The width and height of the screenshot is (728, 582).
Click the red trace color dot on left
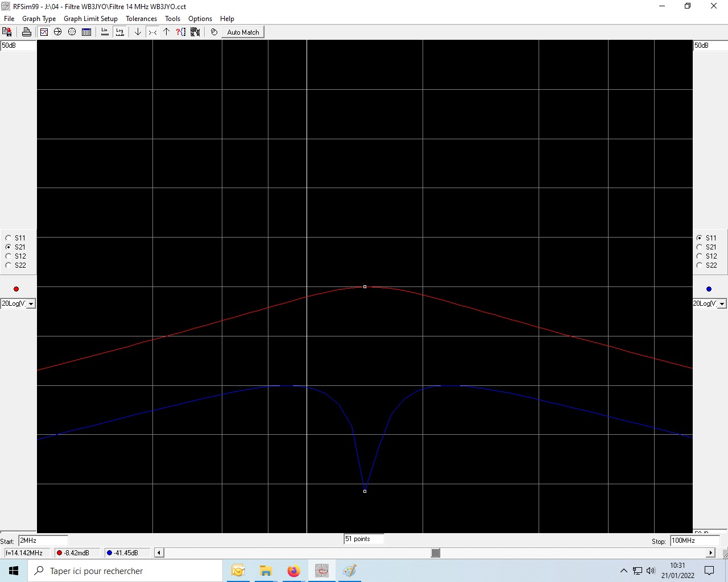(x=16, y=289)
